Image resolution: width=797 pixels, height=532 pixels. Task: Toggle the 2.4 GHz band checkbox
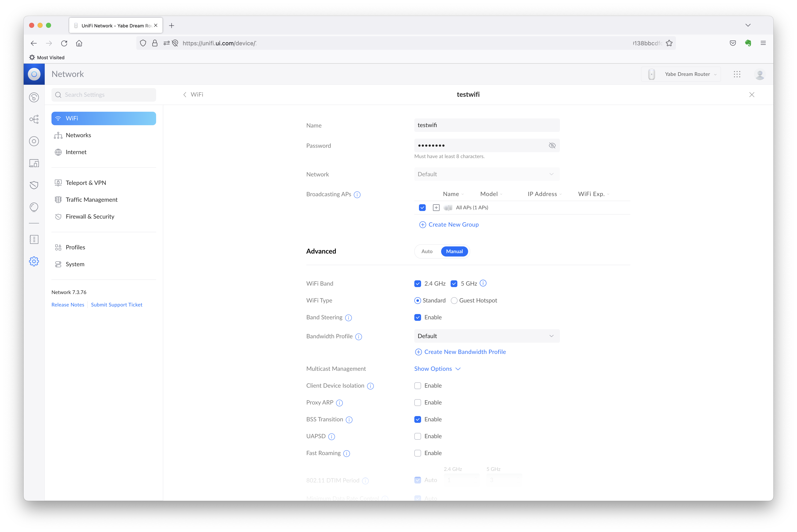(418, 284)
